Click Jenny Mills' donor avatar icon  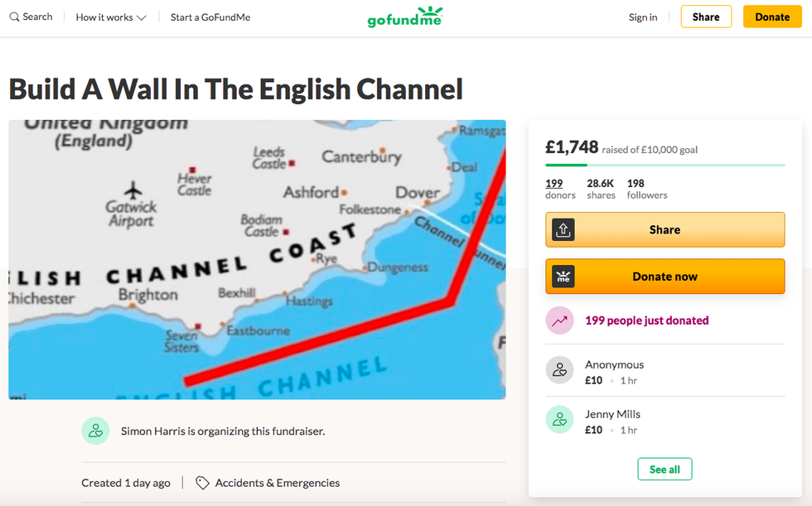pyautogui.click(x=560, y=420)
